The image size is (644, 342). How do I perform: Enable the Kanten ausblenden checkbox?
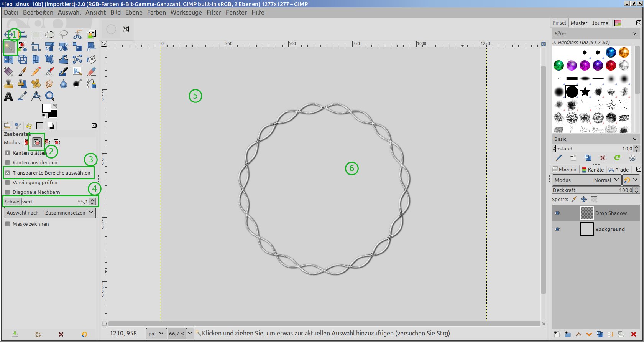click(x=8, y=162)
